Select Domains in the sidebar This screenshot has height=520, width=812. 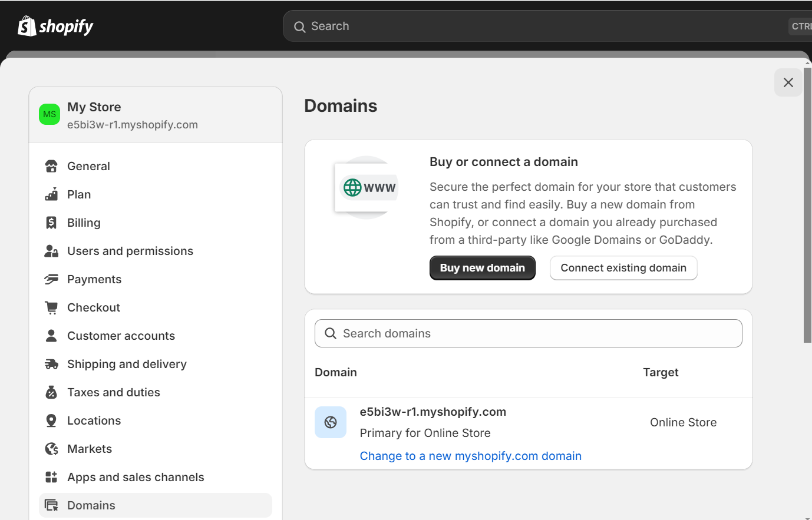(x=156, y=505)
